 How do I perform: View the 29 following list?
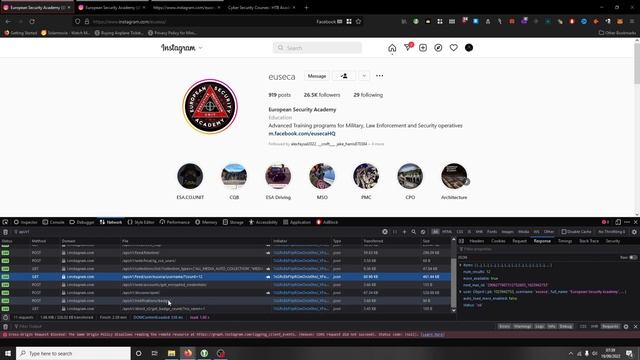368,95
